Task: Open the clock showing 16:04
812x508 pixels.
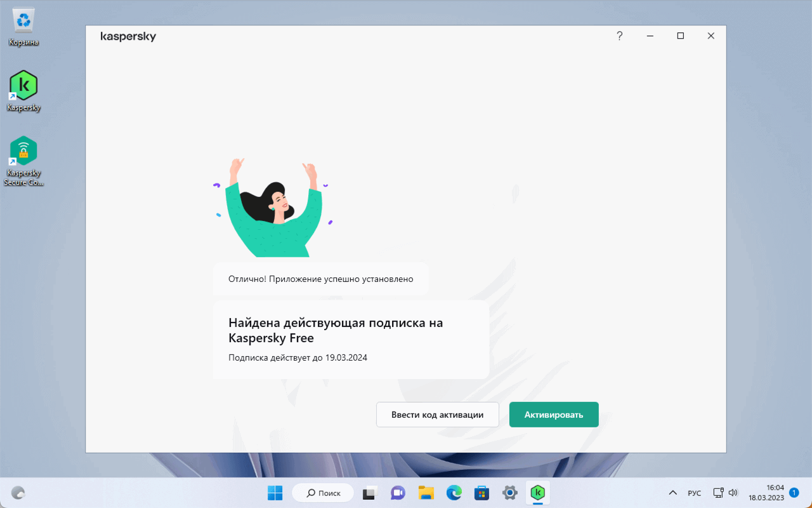Action: pos(766,493)
